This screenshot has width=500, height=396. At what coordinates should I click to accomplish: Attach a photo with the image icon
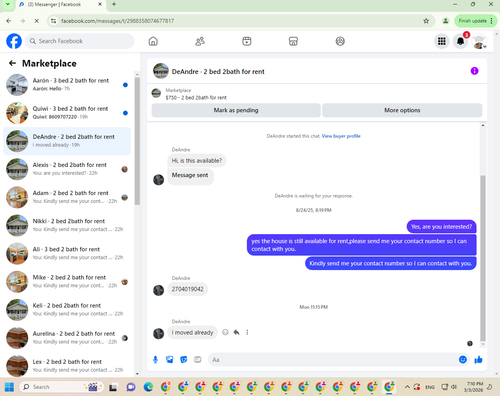(x=169, y=360)
